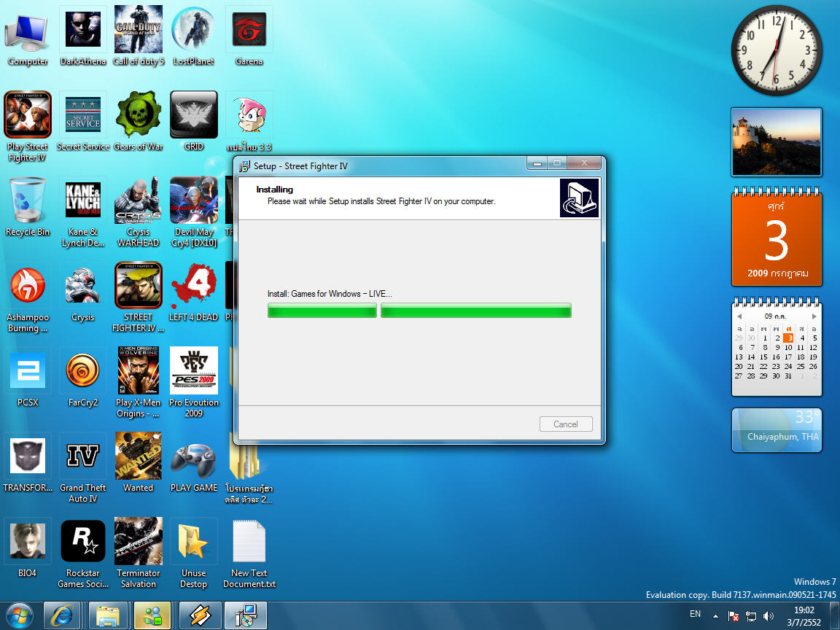Image resolution: width=840 pixels, height=630 pixels.
Task: Select day 15 in the calendar gadget
Action: pos(763,357)
